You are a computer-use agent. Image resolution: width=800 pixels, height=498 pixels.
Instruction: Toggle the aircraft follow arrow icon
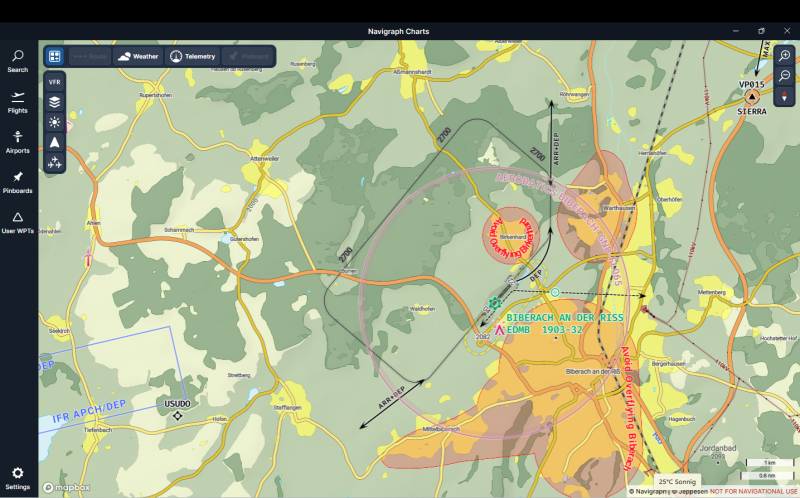pos(55,143)
